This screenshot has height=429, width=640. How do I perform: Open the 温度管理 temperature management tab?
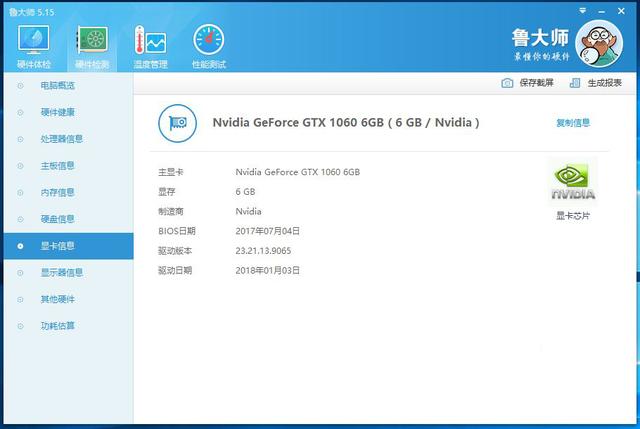click(150, 47)
